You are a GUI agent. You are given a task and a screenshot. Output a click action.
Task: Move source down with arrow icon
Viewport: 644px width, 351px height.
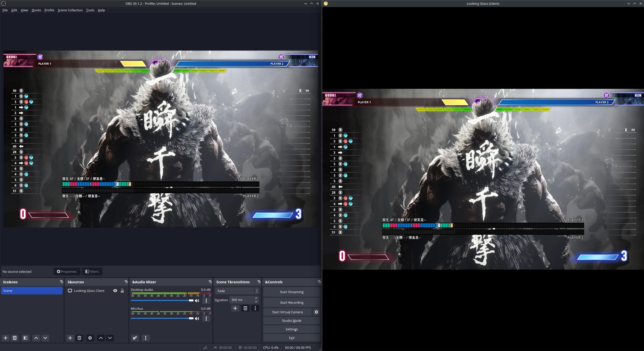click(110, 338)
